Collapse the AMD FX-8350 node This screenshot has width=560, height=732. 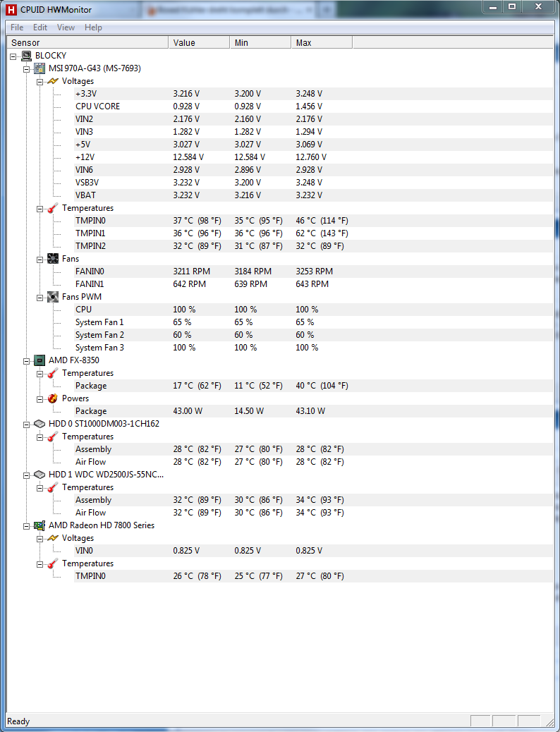click(x=27, y=361)
